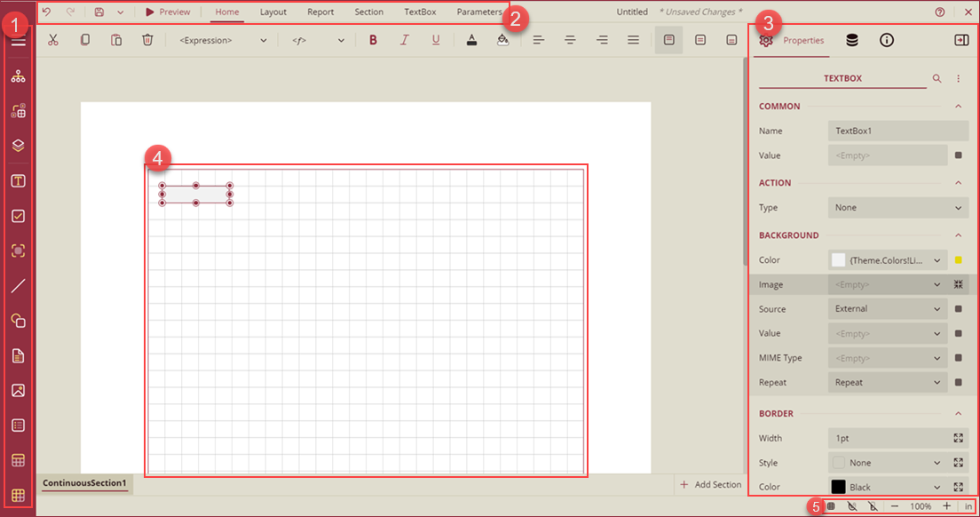Click the Border Color black swatch
The height and width of the screenshot is (517, 980).
[x=839, y=487]
